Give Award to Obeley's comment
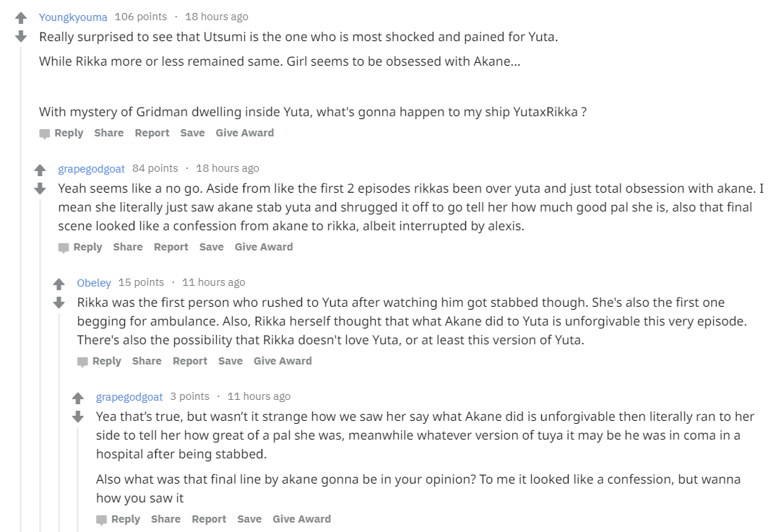 [282, 361]
